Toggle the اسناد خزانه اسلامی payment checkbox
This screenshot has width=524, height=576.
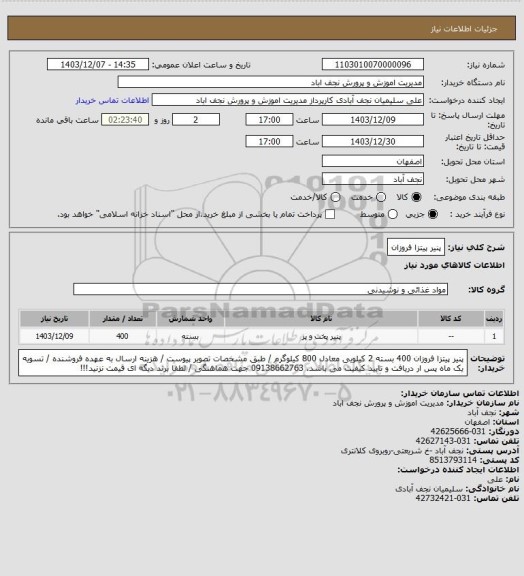coord(330,214)
